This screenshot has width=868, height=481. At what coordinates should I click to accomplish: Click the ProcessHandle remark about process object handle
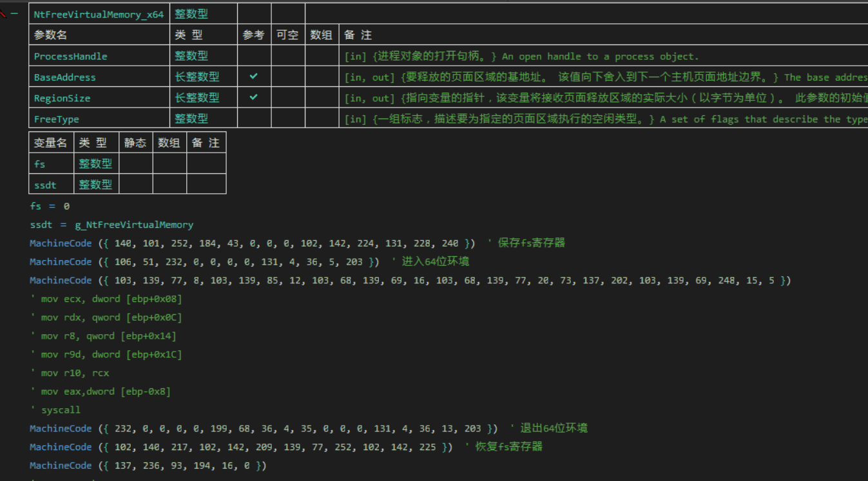coord(521,57)
